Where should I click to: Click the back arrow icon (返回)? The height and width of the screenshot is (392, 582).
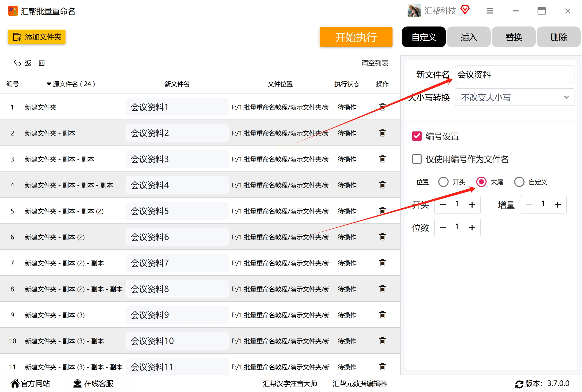[17, 63]
